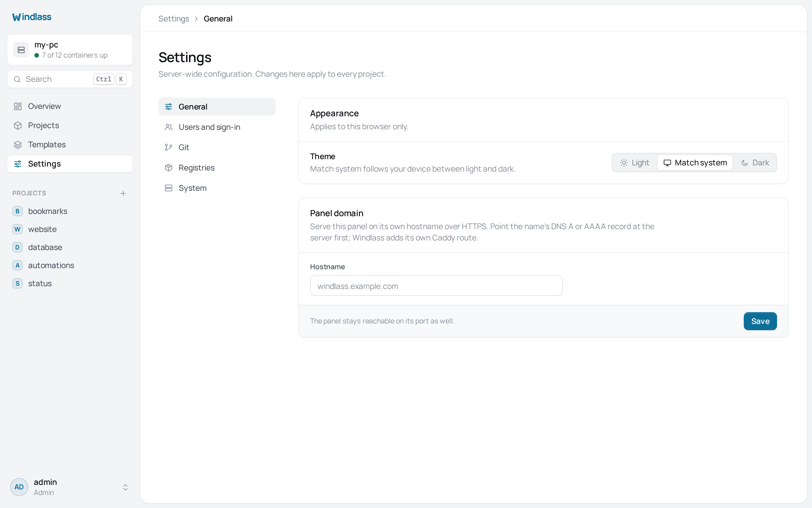
Task: Open Overview in the sidebar
Action: click(x=70, y=106)
